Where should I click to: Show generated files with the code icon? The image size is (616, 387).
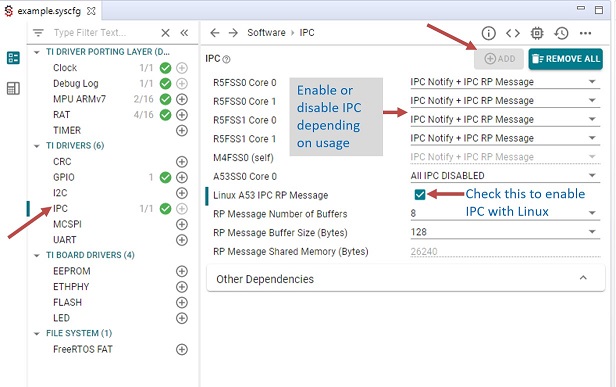click(513, 33)
